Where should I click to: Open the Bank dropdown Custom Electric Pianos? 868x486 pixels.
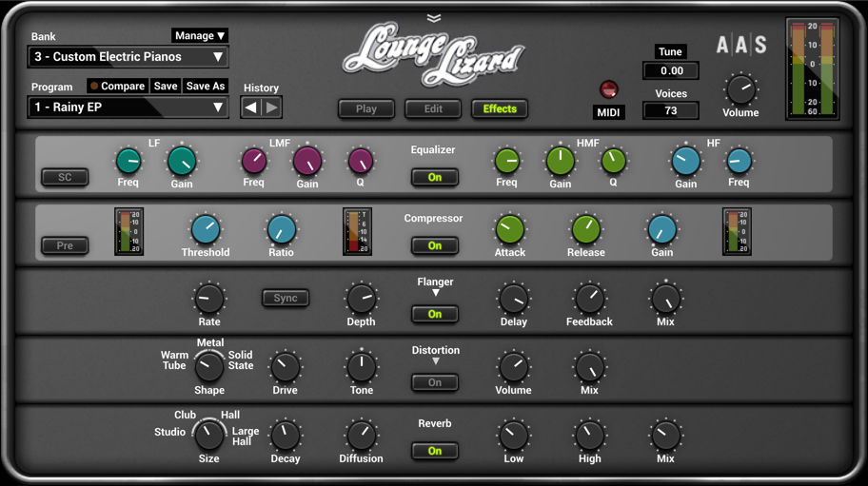click(128, 57)
